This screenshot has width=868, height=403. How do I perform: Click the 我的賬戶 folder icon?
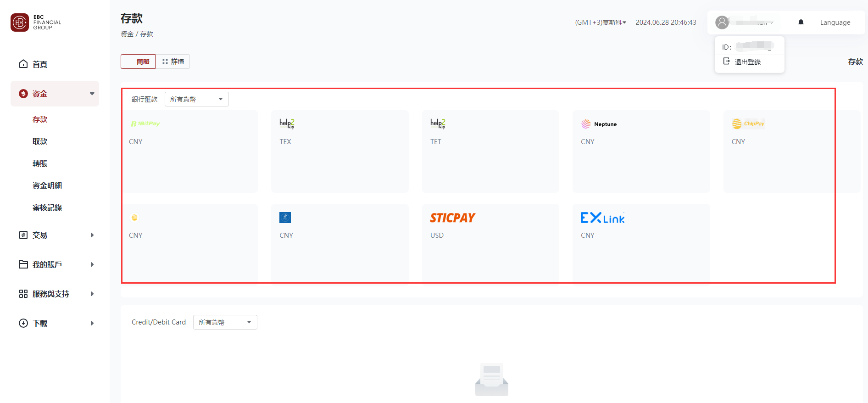(23, 264)
